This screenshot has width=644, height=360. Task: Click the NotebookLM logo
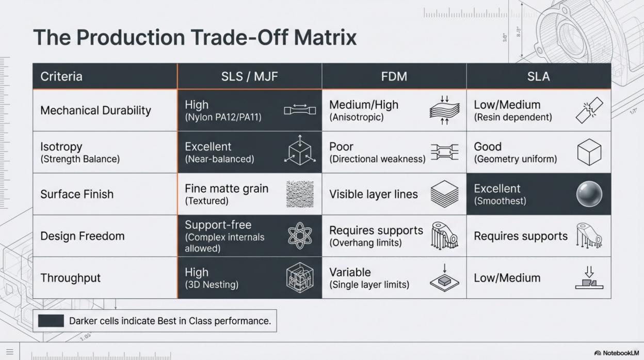click(x=616, y=353)
